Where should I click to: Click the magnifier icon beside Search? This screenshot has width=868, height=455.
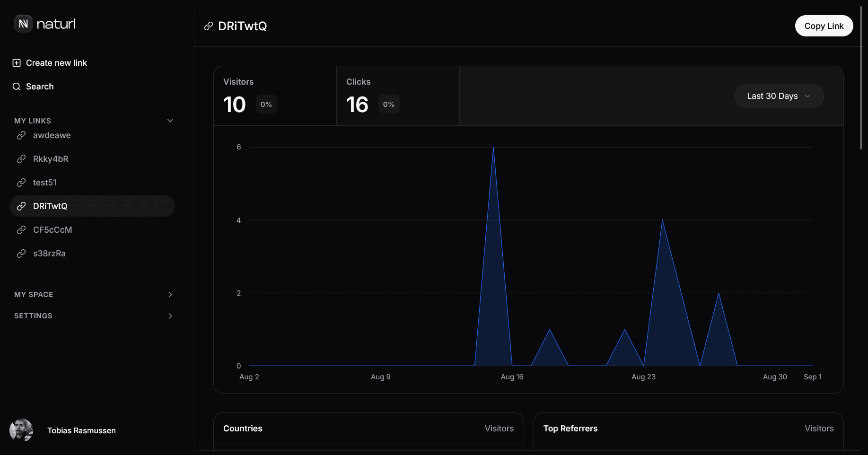click(17, 87)
